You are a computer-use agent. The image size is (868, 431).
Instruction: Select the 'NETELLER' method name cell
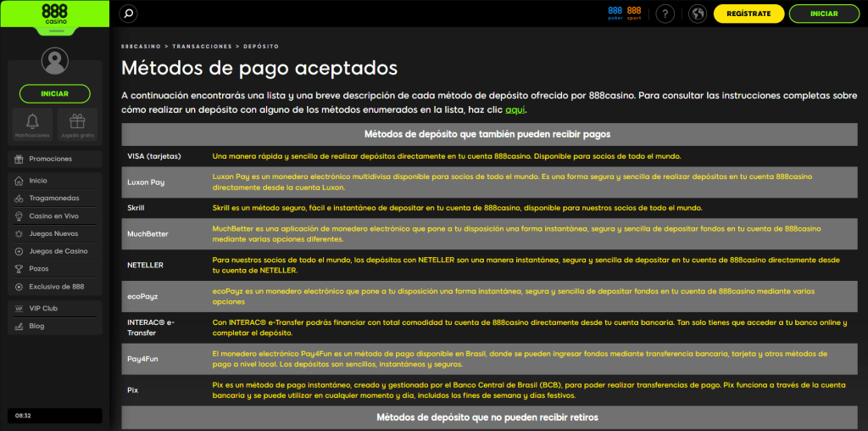pos(165,265)
